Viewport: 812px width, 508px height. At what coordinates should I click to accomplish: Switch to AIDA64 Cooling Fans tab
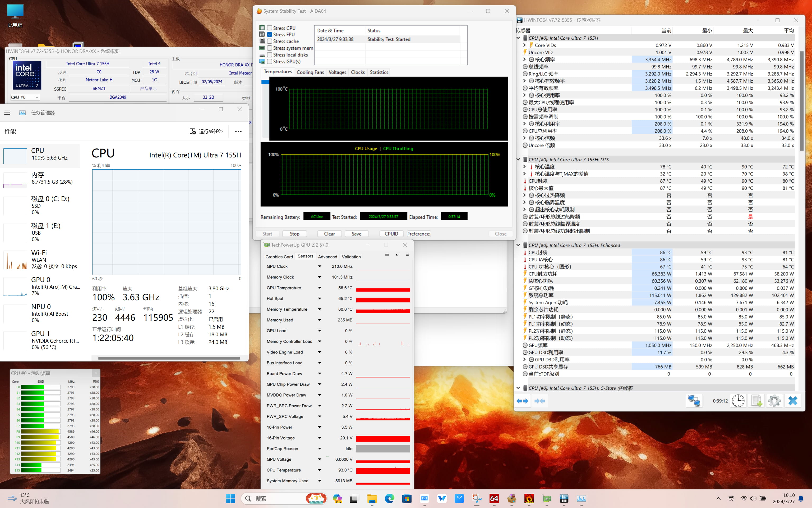[x=310, y=72]
